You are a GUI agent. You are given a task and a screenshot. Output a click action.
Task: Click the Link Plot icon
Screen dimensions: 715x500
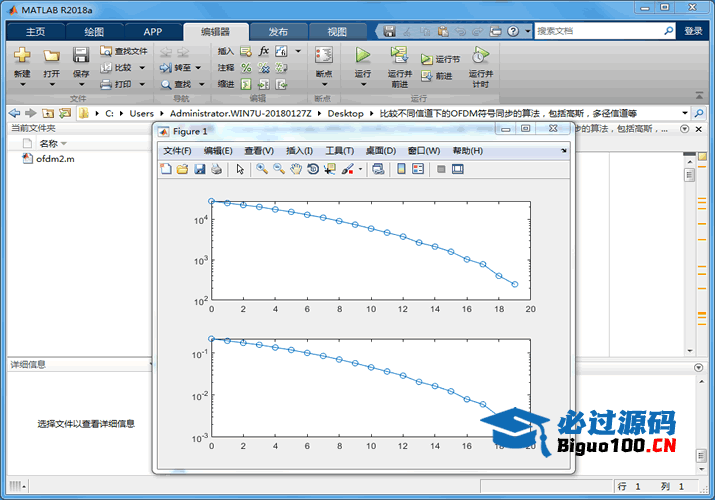[378, 169]
